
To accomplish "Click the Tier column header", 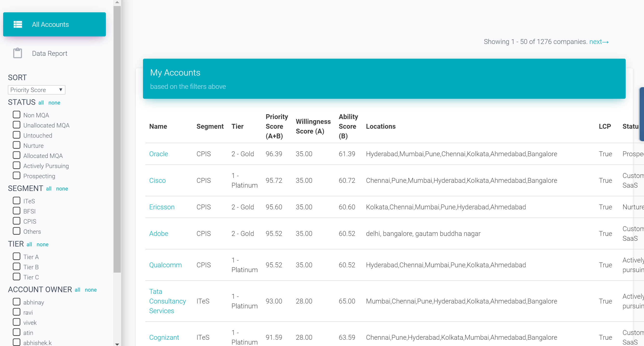I will 237,127.
